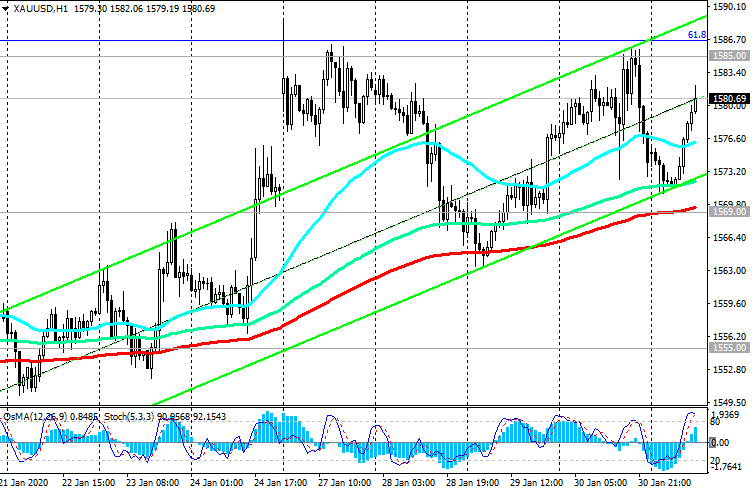The image size is (752, 494).
Task: Click the 29 Jan 12:00 time label
Action: (536, 482)
